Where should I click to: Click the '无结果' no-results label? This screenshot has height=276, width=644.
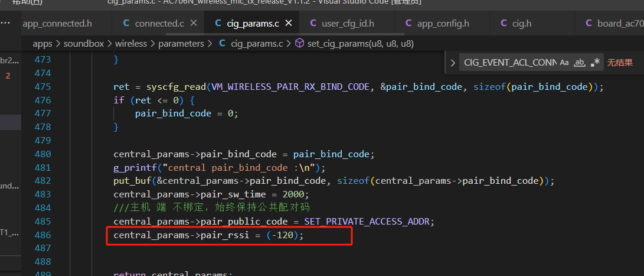tap(620, 63)
